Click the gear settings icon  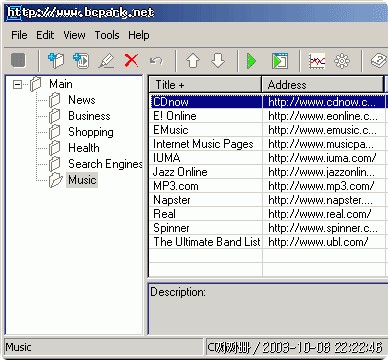coord(342,61)
